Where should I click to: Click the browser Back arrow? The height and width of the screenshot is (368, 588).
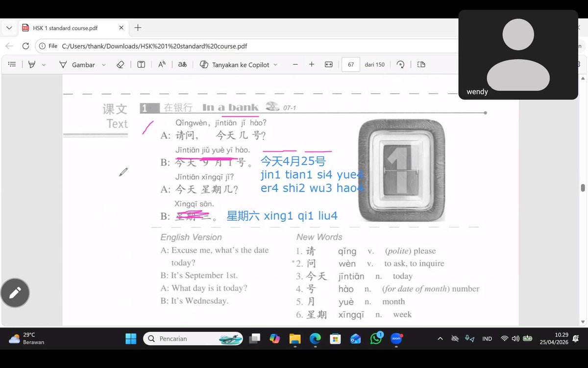(x=9, y=46)
